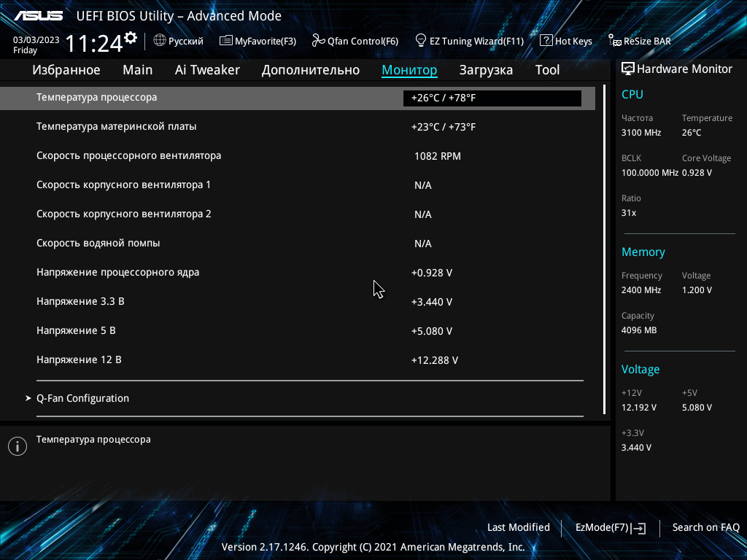The width and height of the screenshot is (747, 560).
Task: Click the ReSize BAR icon
Action: tap(614, 41)
